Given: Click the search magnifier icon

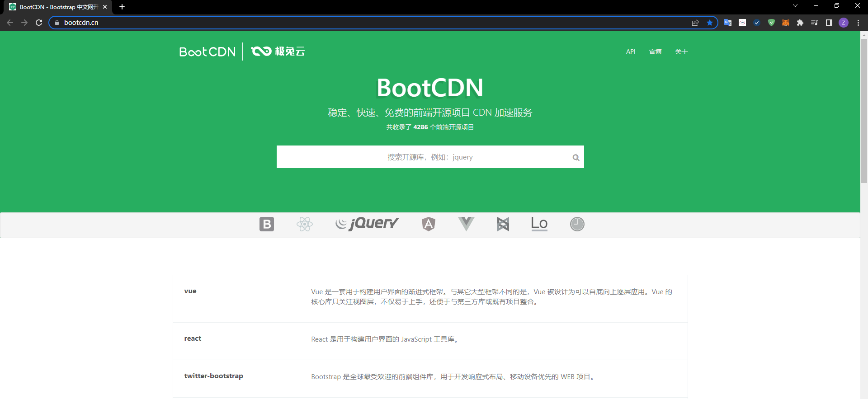Looking at the screenshot, I should [576, 157].
